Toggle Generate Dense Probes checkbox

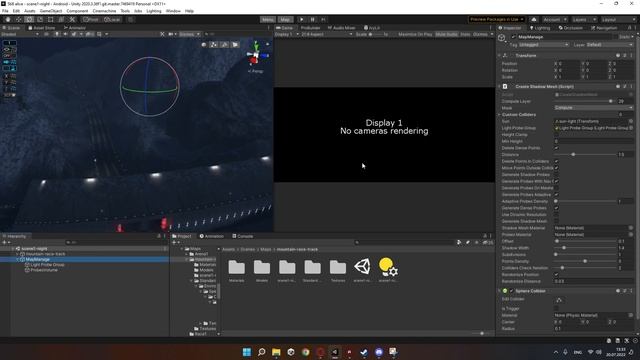tap(556, 208)
